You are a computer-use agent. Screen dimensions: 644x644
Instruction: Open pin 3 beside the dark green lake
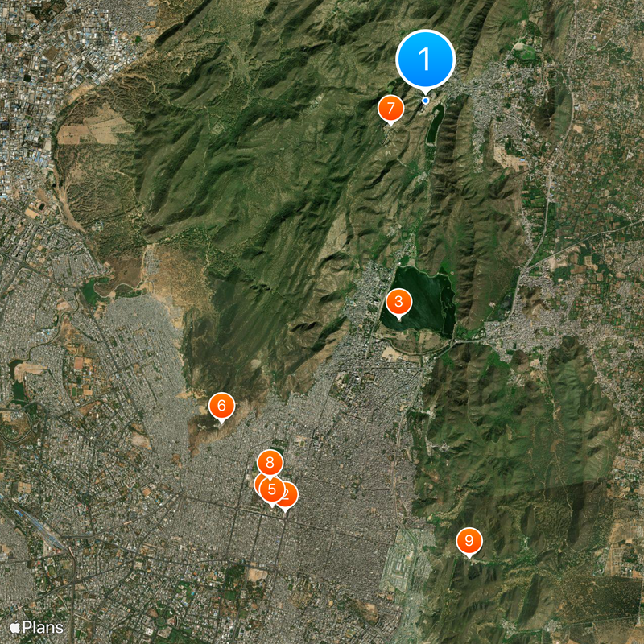tap(399, 302)
